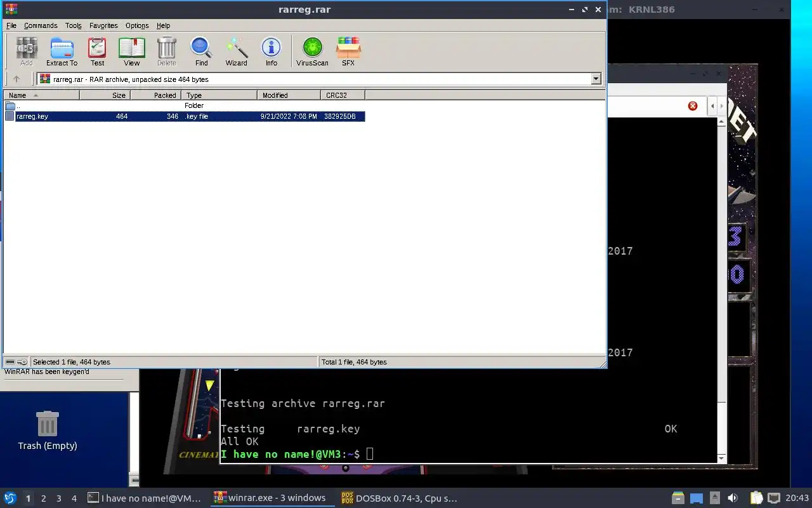Open the File menu
Image resolution: width=812 pixels, height=508 pixels.
pyautogui.click(x=11, y=25)
